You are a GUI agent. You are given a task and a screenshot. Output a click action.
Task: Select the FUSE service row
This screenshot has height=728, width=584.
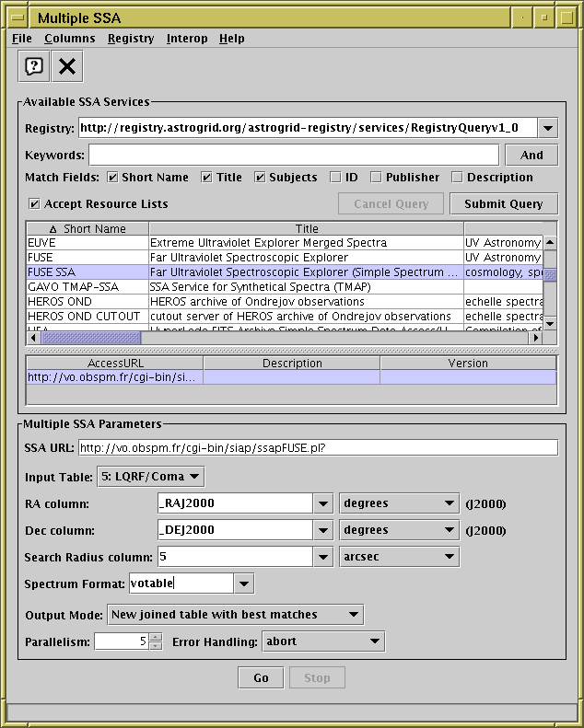pos(285,258)
